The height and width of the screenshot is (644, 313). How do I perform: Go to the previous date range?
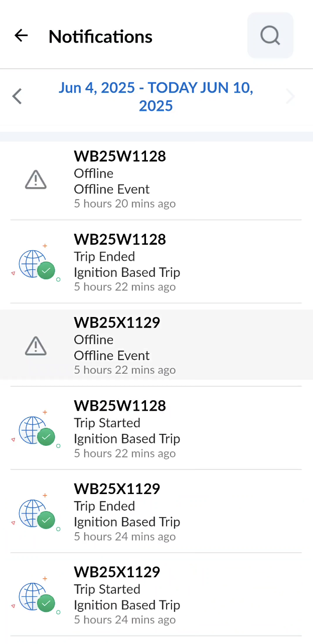click(x=18, y=96)
